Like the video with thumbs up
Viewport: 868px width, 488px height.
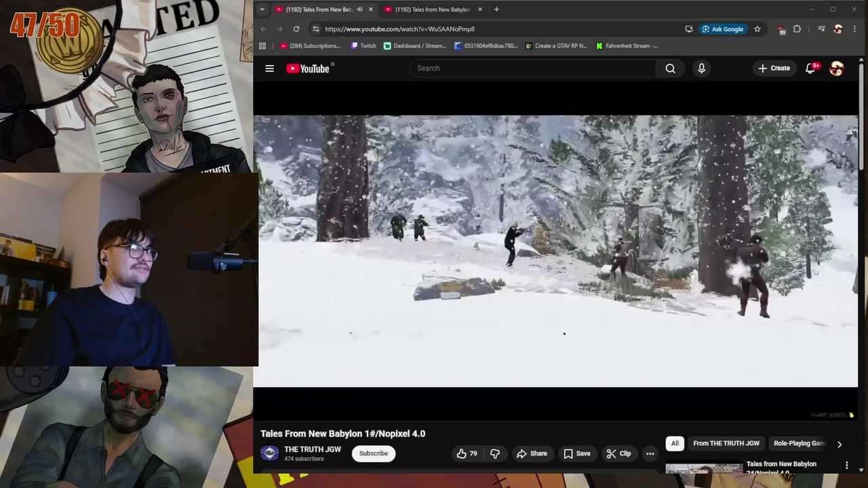click(x=467, y=453)
